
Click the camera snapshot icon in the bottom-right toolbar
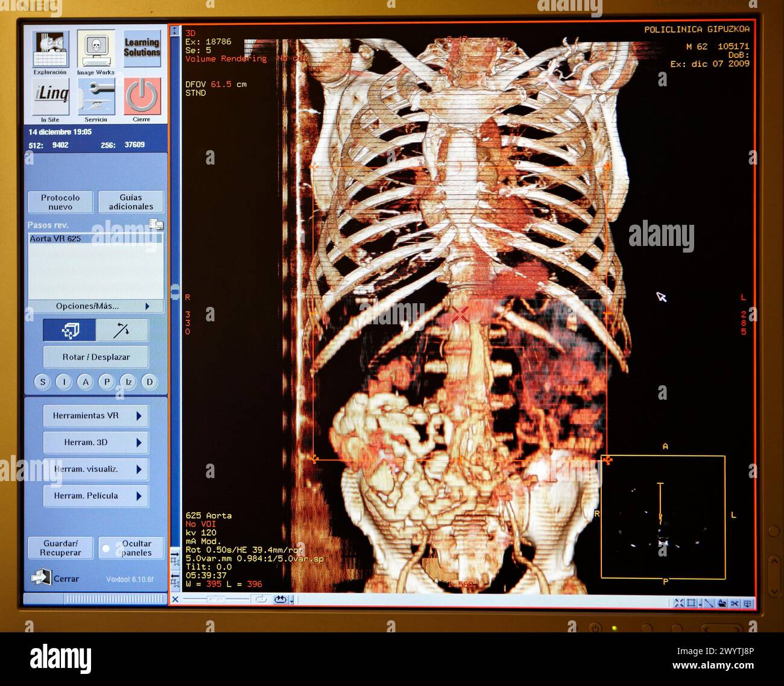[722, 603]
